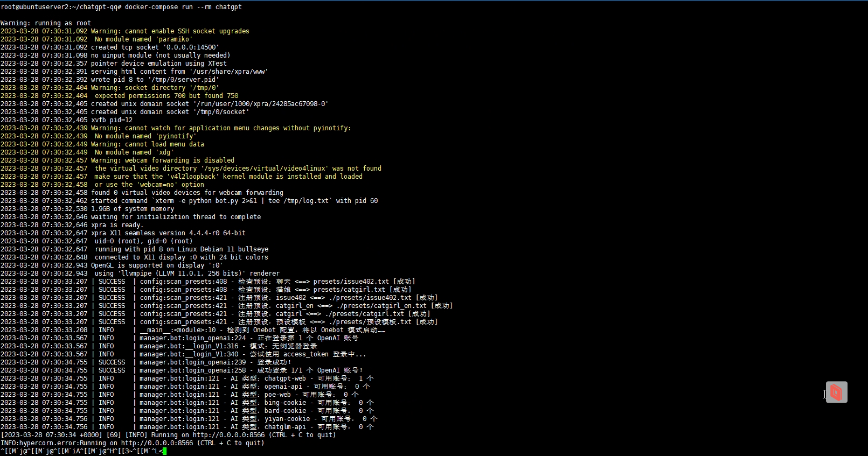
Task: Click the '/usr/share/xpra/www' path text
Action: [x=228, y=72]
